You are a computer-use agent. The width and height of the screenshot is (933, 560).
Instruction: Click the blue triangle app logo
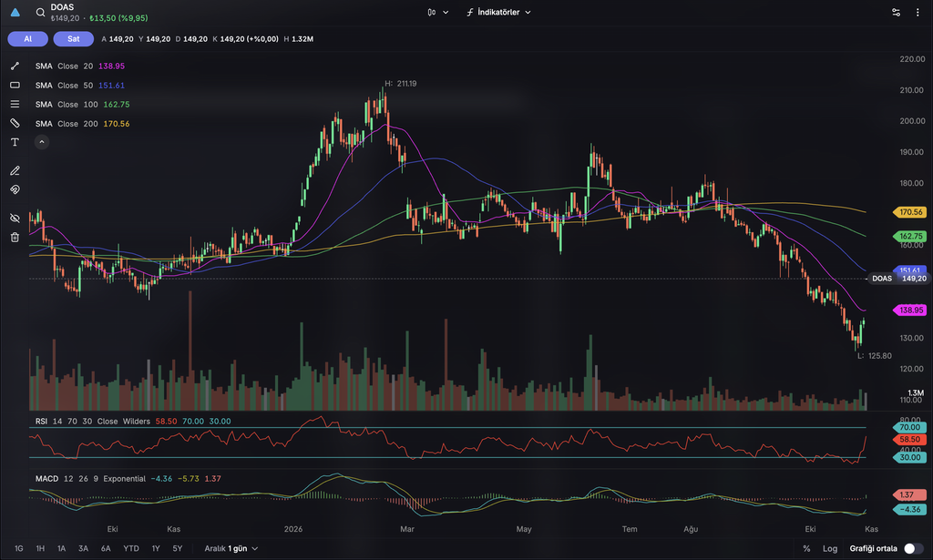coord(15,12)
